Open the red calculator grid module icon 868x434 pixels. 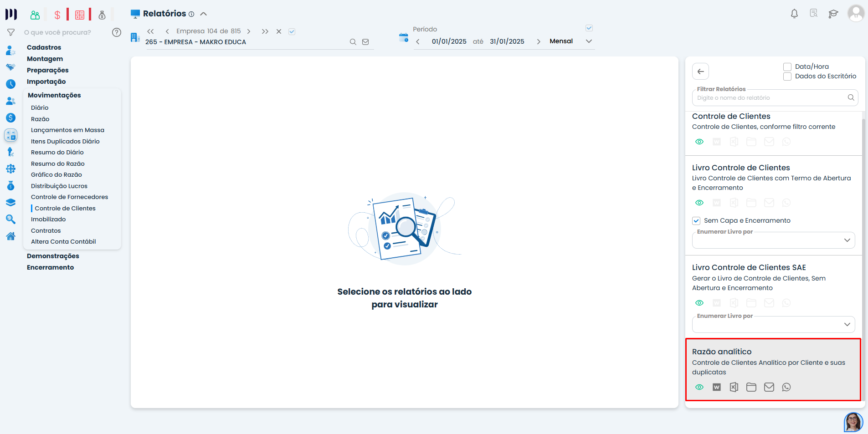(x=80, y=15)
